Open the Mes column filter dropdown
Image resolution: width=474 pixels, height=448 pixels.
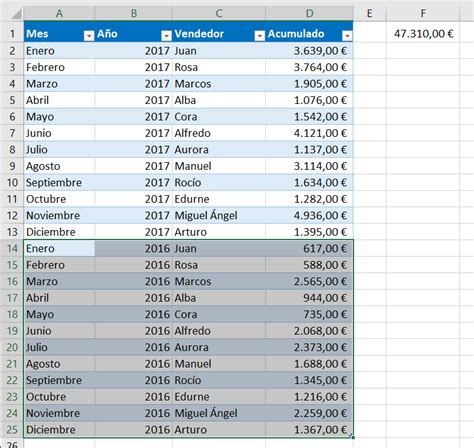89,36
